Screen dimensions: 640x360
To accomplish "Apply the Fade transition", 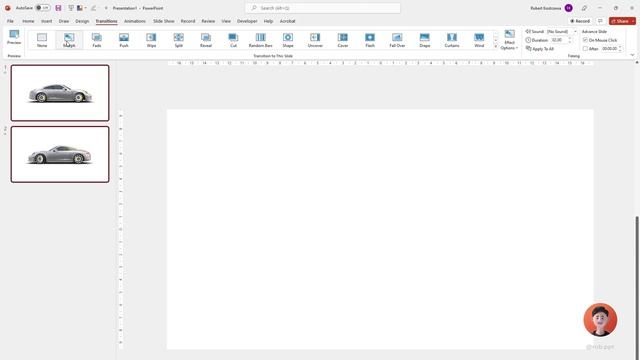I will (96, 40).
